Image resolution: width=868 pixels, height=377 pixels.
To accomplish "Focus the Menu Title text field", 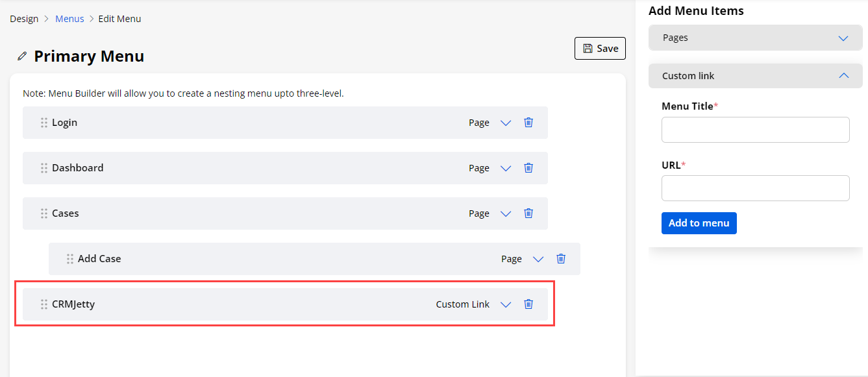I will (755, 130).
